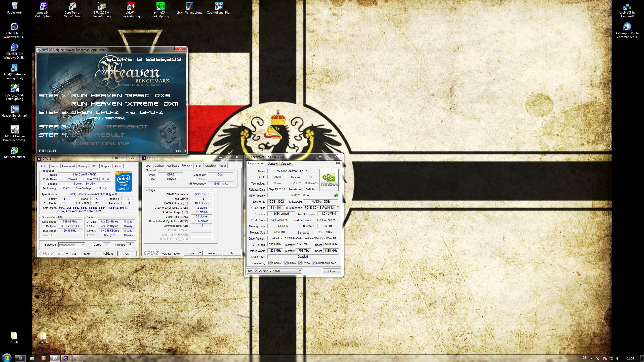Click the GPU-Z BIOS save chip icon

[x=336, y=195]
